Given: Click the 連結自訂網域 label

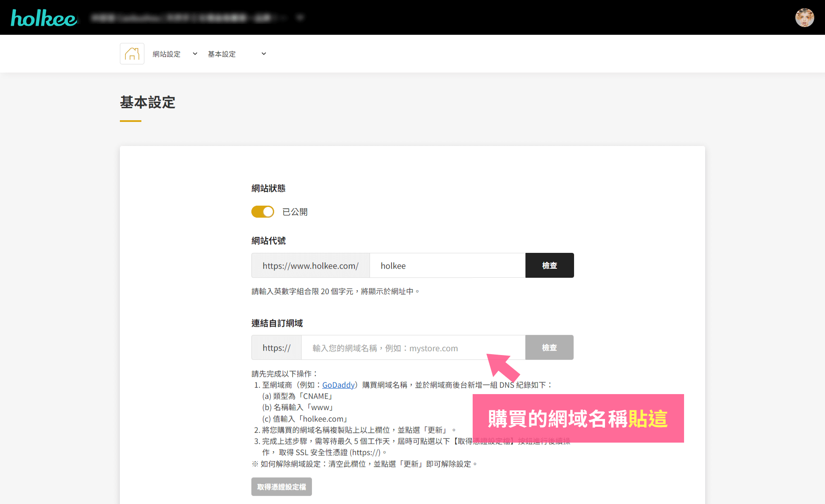Looking at the screenshot, I should (x=277, y=323).
